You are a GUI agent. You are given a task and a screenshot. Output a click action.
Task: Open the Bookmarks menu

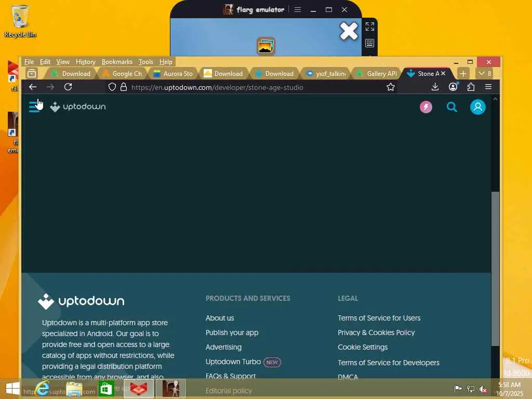(x=117, y=62)
